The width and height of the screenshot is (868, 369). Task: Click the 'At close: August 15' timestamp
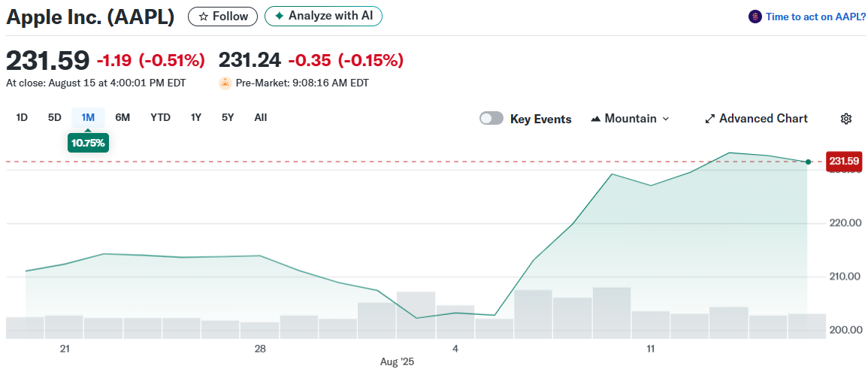[x=95, y=83]
